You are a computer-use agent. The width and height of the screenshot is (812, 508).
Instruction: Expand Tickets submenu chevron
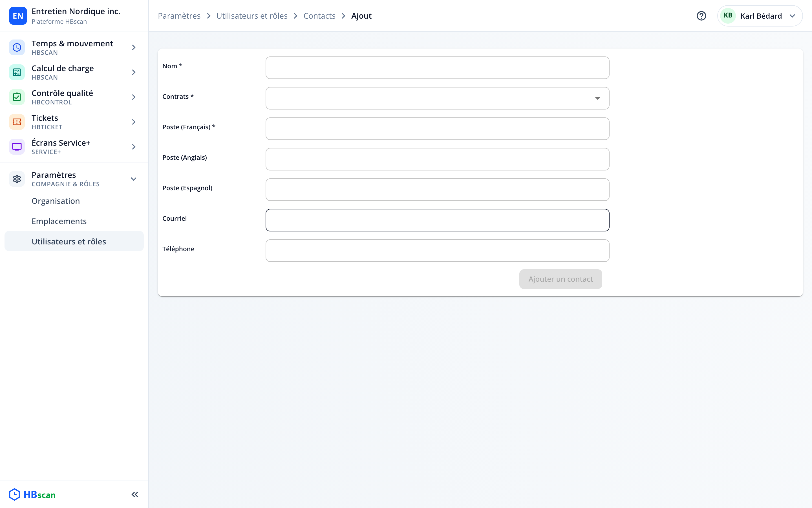tap(134, 122)
